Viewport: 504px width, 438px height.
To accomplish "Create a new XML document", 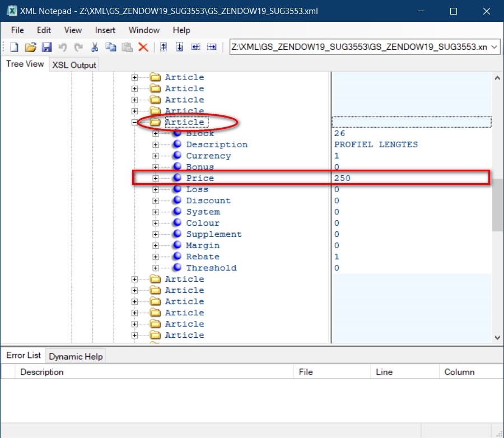I will pos(14,47).
